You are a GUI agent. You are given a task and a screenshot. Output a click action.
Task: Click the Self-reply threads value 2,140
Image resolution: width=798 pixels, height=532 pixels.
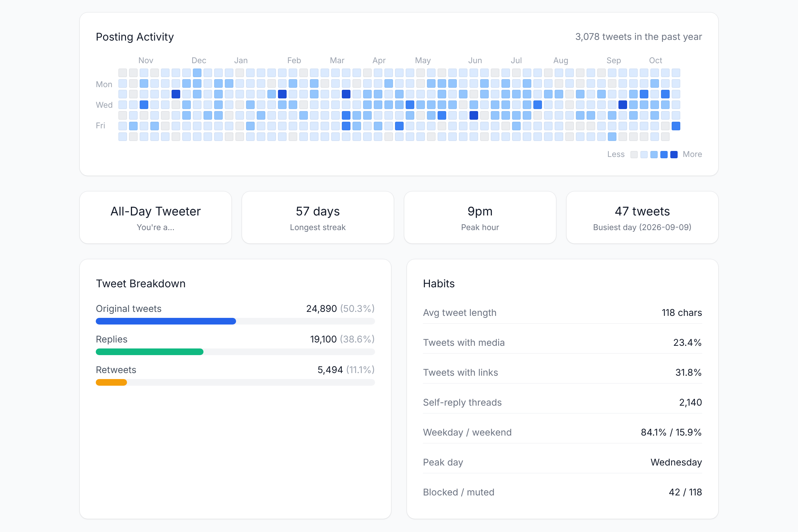[691, 402]
